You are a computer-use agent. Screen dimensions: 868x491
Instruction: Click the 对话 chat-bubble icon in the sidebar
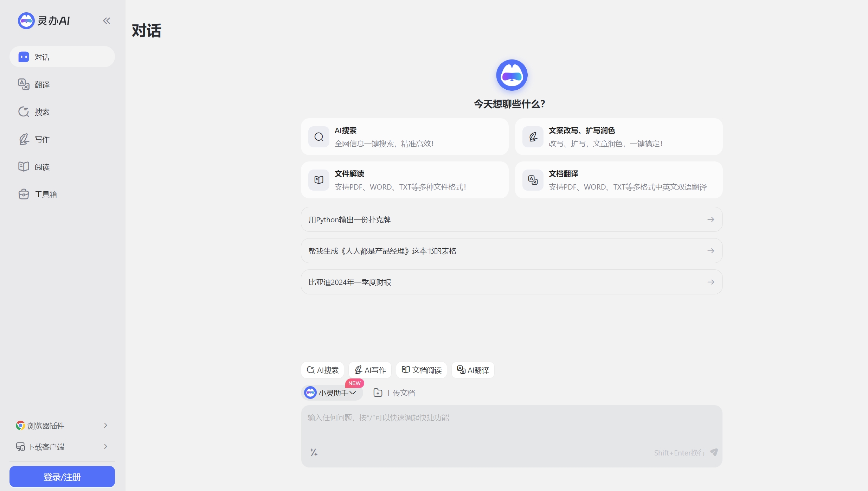pyautogui.click(x=24, y=57)
